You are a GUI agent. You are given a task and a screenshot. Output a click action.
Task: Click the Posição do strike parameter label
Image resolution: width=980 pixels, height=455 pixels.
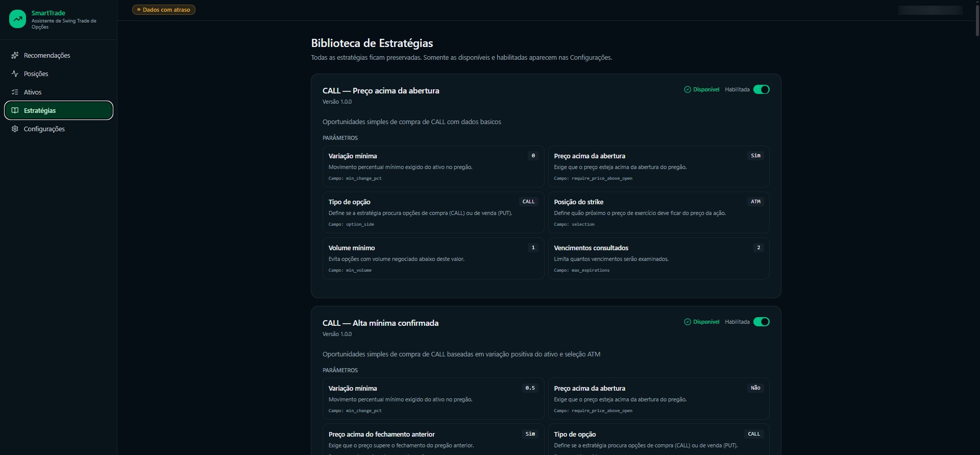579,202
